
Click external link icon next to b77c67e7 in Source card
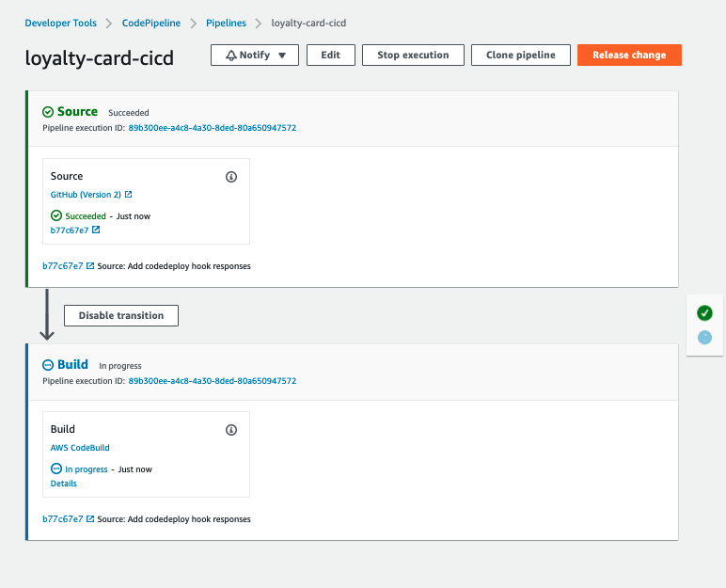(96, 230)
